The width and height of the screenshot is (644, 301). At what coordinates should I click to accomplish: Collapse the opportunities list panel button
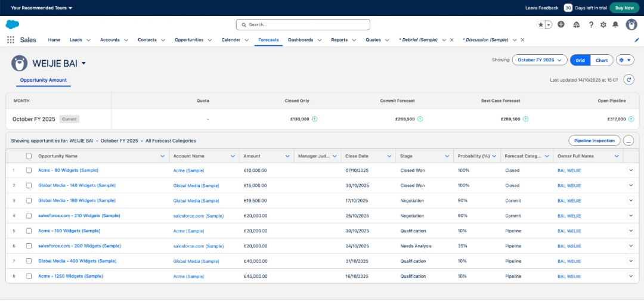(628, 141)
